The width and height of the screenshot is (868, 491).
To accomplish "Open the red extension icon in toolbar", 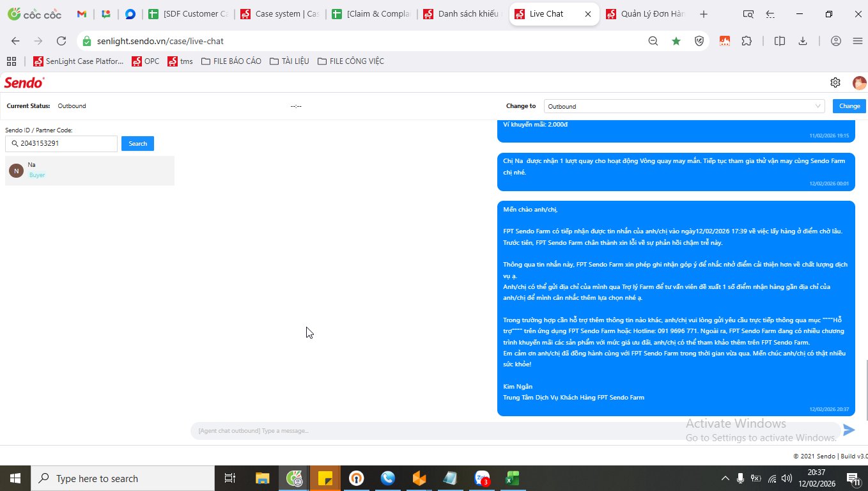I will coord(725,41).
